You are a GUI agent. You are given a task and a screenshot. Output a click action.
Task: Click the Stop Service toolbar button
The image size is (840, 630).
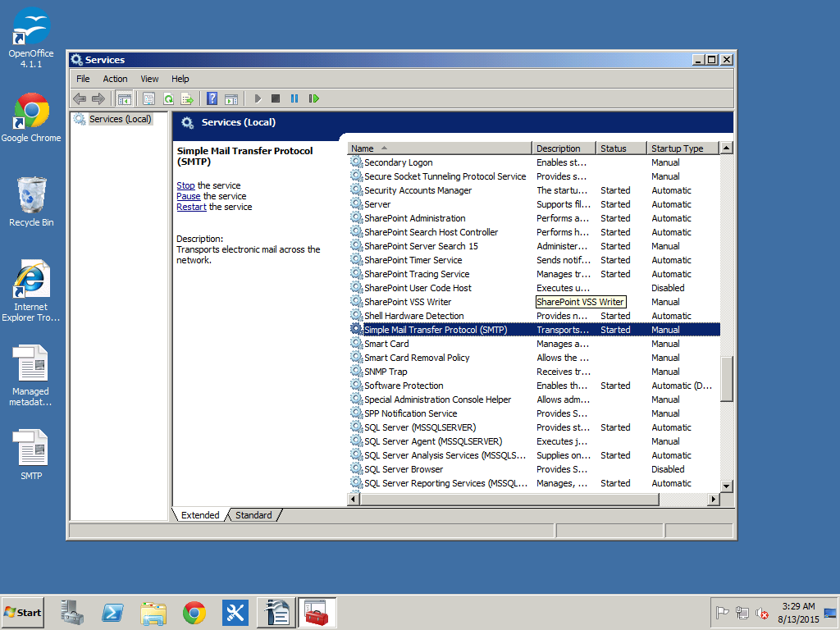pos(276,98)
